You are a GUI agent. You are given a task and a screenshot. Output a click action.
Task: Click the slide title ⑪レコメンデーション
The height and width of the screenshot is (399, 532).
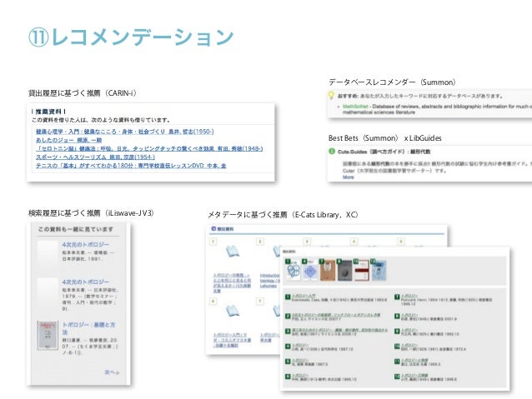coord(132,37)
